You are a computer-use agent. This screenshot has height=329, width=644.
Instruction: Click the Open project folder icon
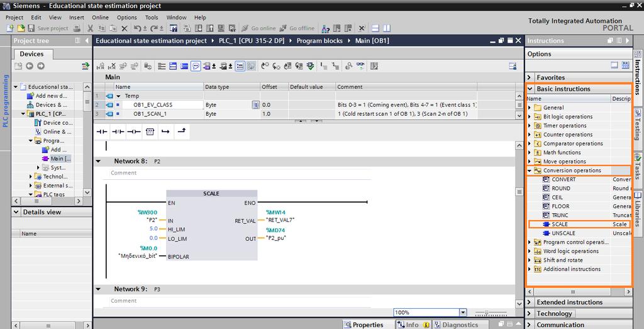coord(21,28)
